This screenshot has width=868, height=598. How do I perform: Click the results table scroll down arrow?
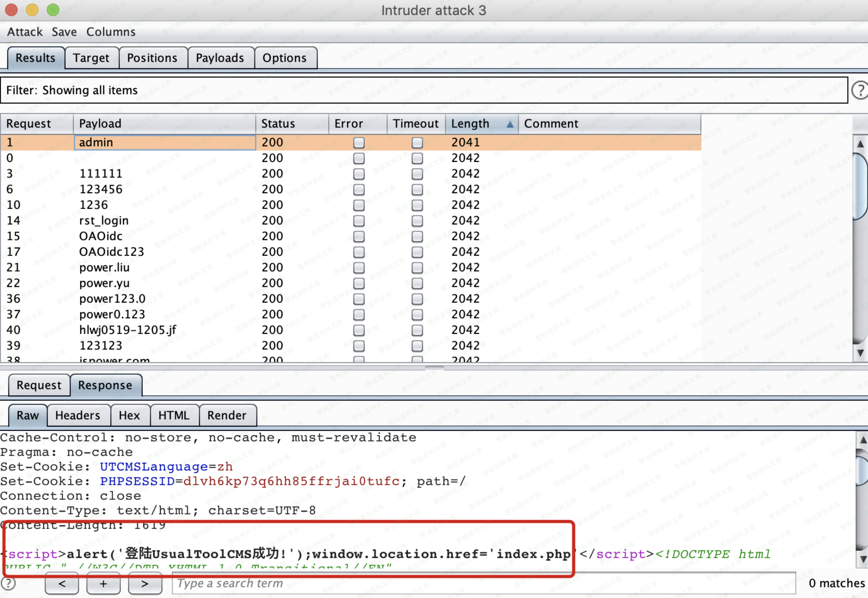860,353
